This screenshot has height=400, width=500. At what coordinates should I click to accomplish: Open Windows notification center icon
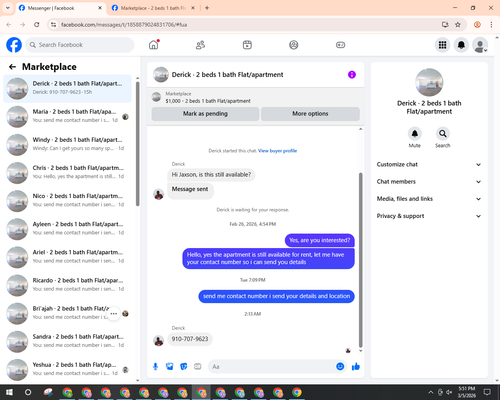click(x=487, y=392)
